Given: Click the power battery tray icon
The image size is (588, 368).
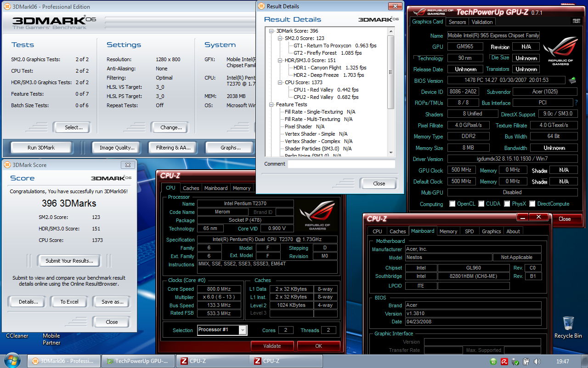Looking at the screenshot, I should (x=526, y=362).
